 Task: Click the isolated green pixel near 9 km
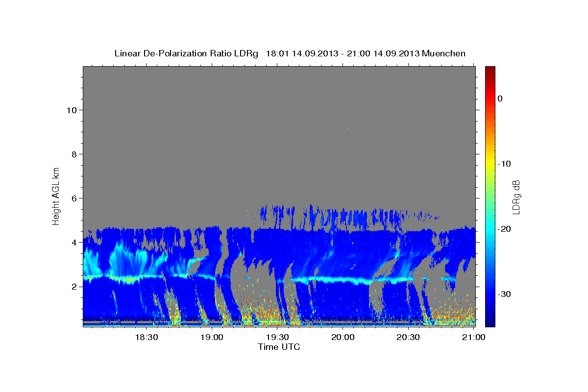point(348,128)
